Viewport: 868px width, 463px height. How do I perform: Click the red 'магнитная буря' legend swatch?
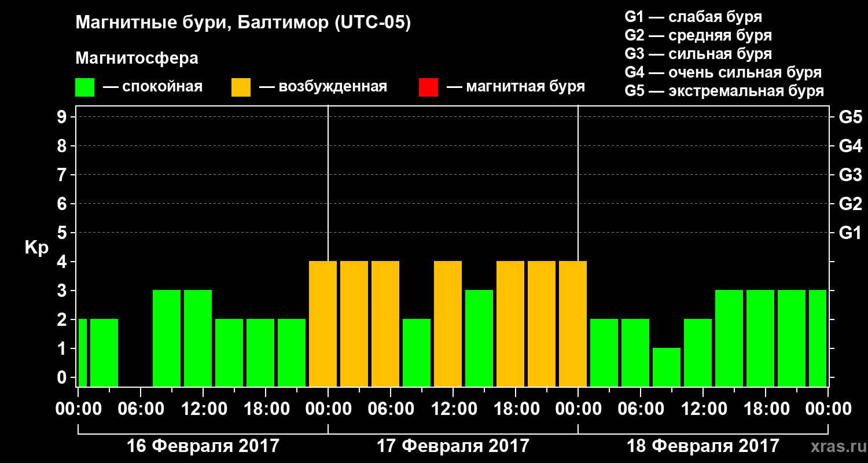(428, 87)
